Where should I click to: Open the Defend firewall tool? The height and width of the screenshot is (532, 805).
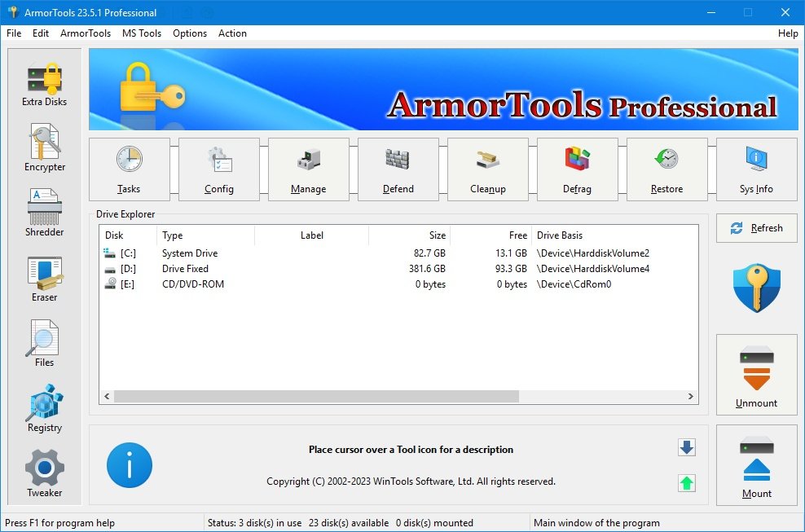(398, 169)
